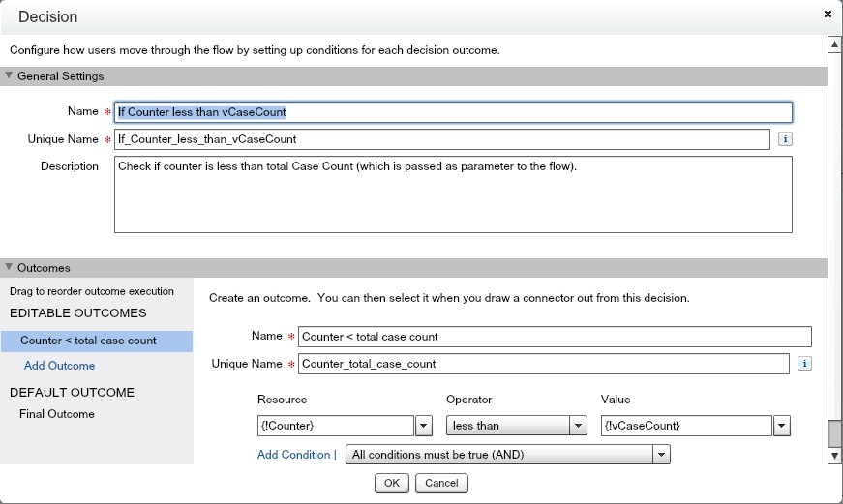
Task: Click the outcome Unique Name field
Action: point(544,364)
